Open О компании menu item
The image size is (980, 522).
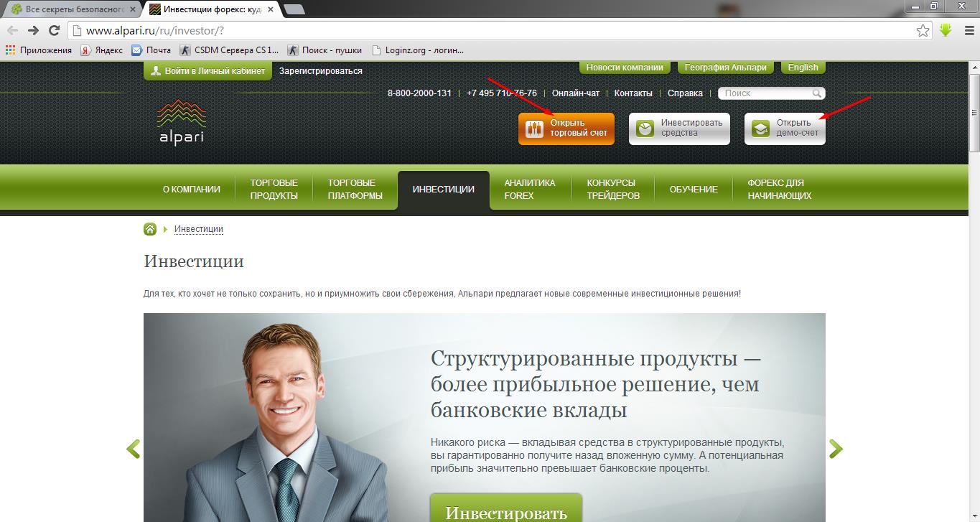pyautogui.click(x=192, y=190)
